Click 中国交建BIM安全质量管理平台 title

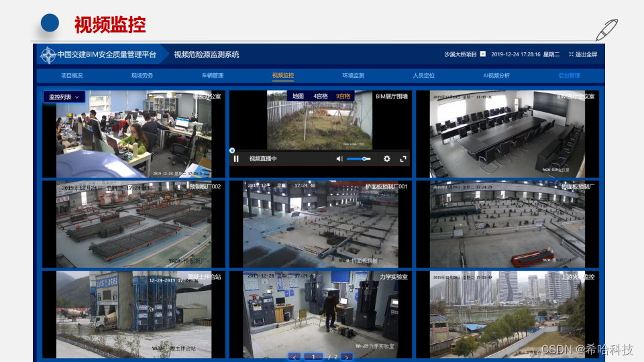(x=107, y=54)
